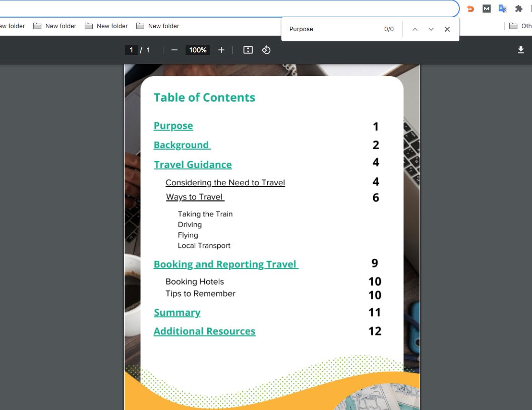Open the Google Translate extension

coord(502,9)
